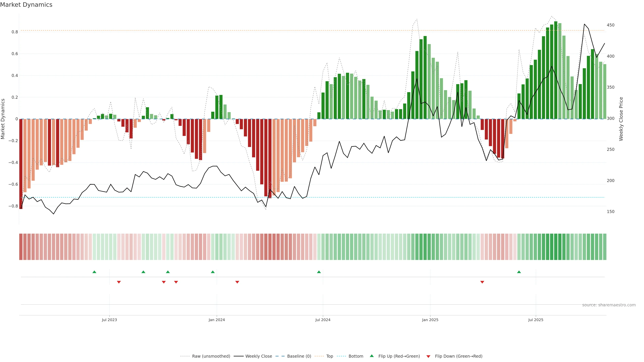
Task: Click the first green flip-up marker before Jul 2023
Action: click(x=94, y=272)
